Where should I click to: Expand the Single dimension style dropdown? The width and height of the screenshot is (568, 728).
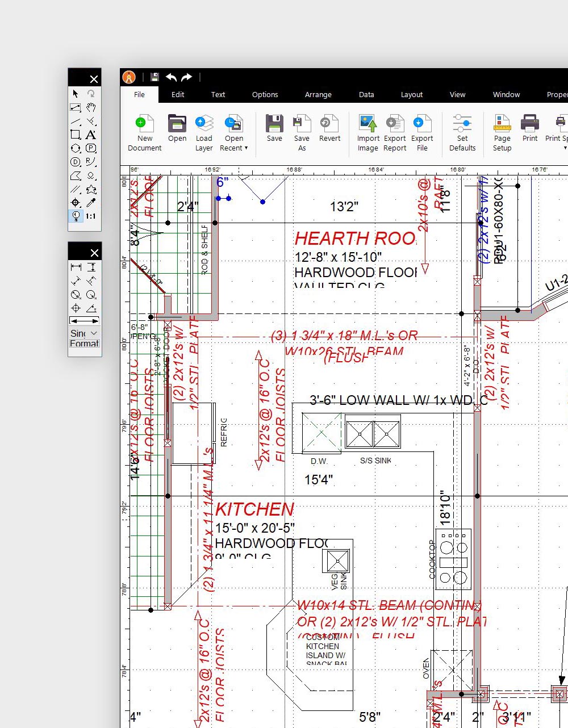click(93, 333)
